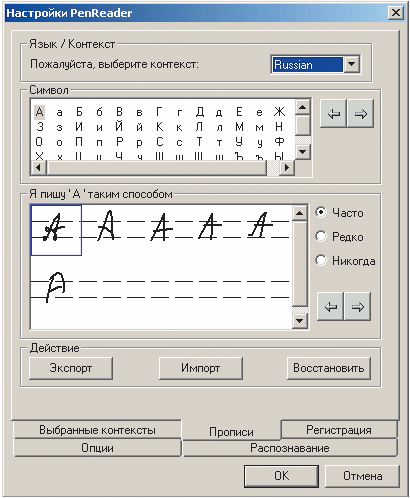Close the Настройки PenReader dialog
Screen dimensions: 410x498
396,13
